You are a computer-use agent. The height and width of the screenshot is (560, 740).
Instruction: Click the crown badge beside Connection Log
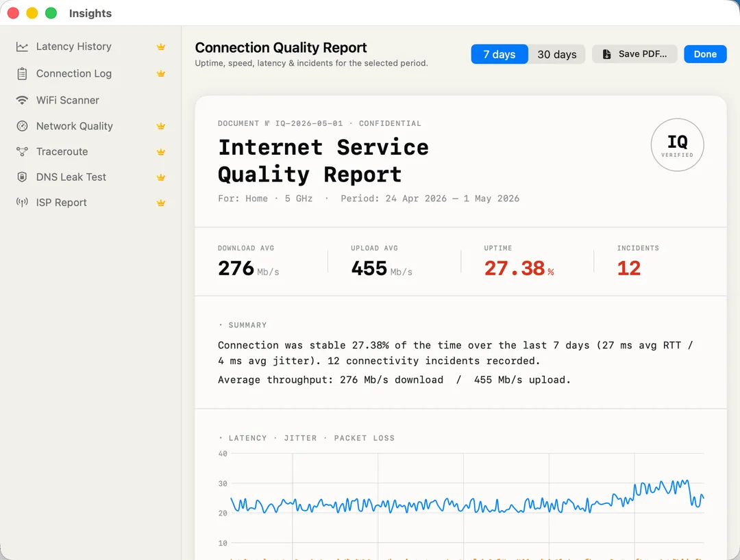(x=161, y=73)
